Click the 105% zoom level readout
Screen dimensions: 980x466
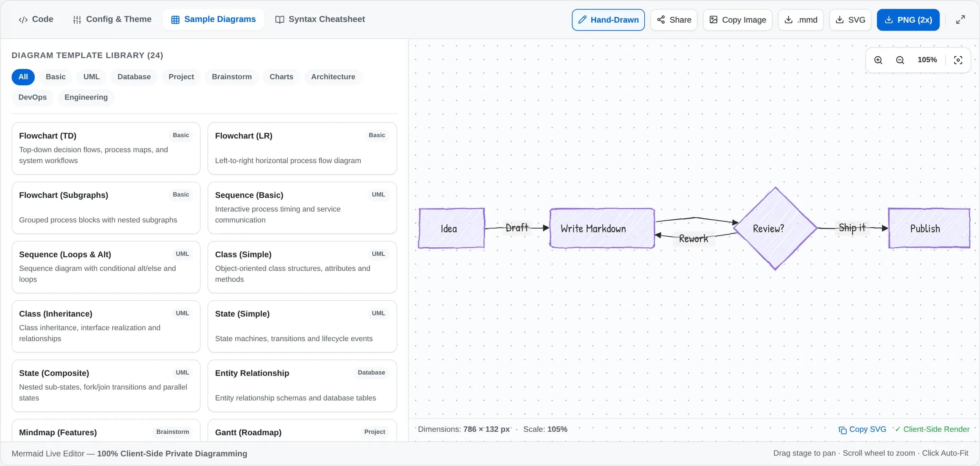[927, 60]
